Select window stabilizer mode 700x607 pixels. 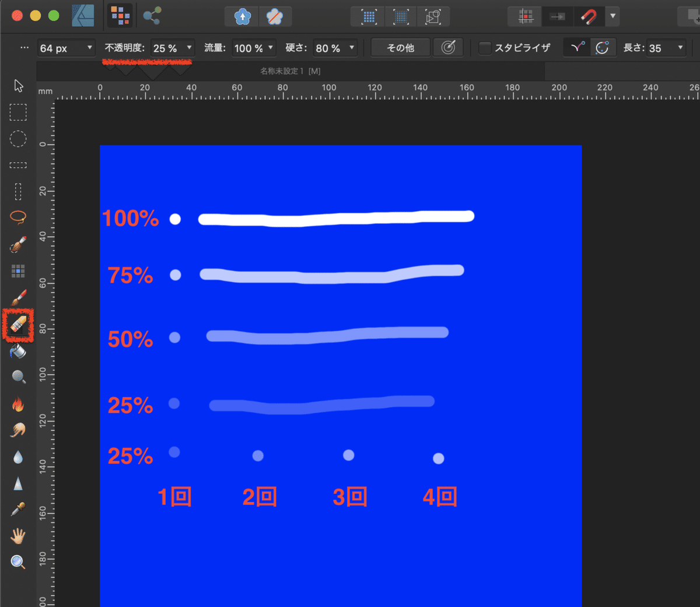(x=603, y=48)
